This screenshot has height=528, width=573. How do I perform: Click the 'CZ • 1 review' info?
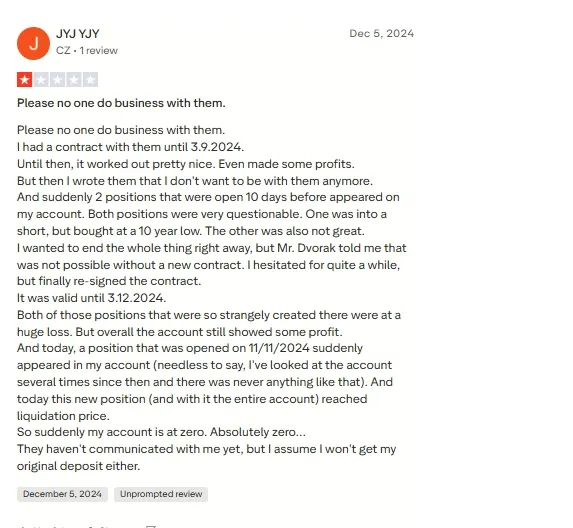(x=87, y=50)
